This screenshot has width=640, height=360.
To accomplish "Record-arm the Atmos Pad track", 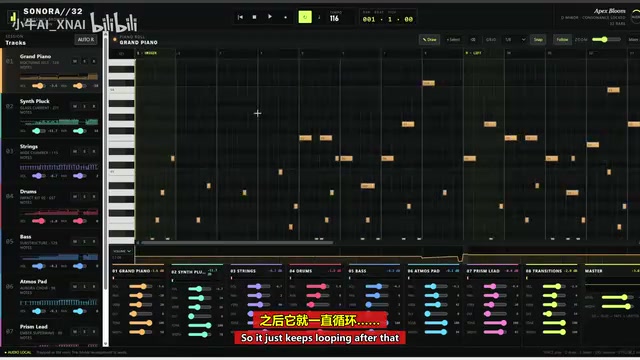I will 94,287.
